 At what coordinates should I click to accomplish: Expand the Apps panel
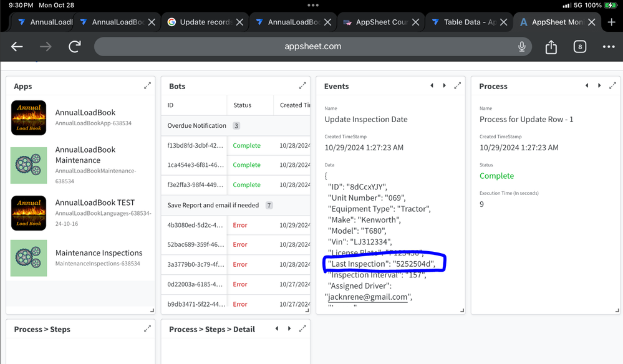147,86
